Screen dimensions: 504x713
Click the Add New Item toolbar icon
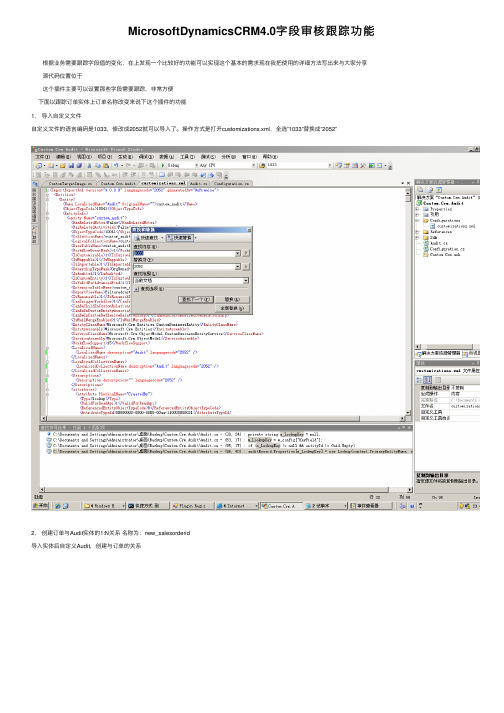[x=50, y=166]
